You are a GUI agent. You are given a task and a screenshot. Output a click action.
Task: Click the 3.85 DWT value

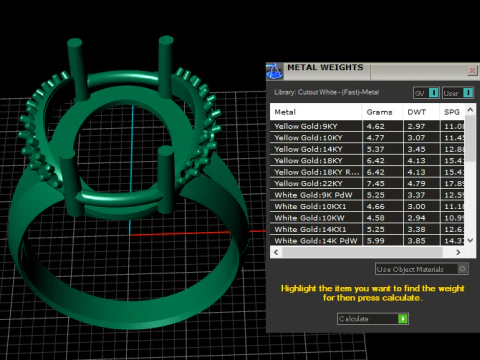(x=416, y=241)
